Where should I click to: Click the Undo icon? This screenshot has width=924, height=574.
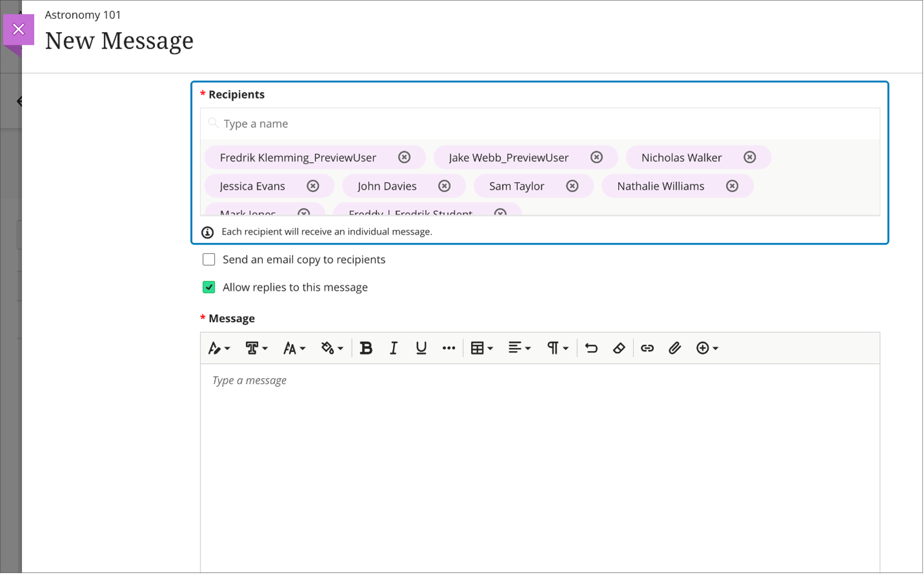point(591,348)
